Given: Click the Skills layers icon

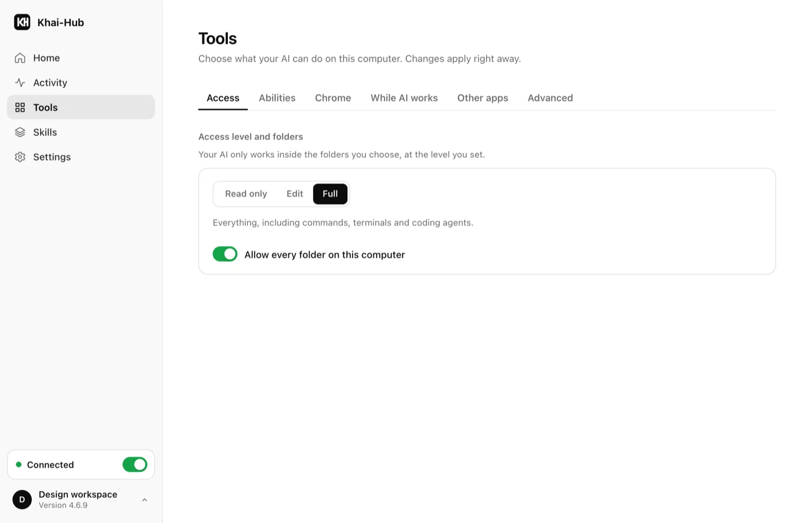Looking at the screenshot, I should (20, 132).
